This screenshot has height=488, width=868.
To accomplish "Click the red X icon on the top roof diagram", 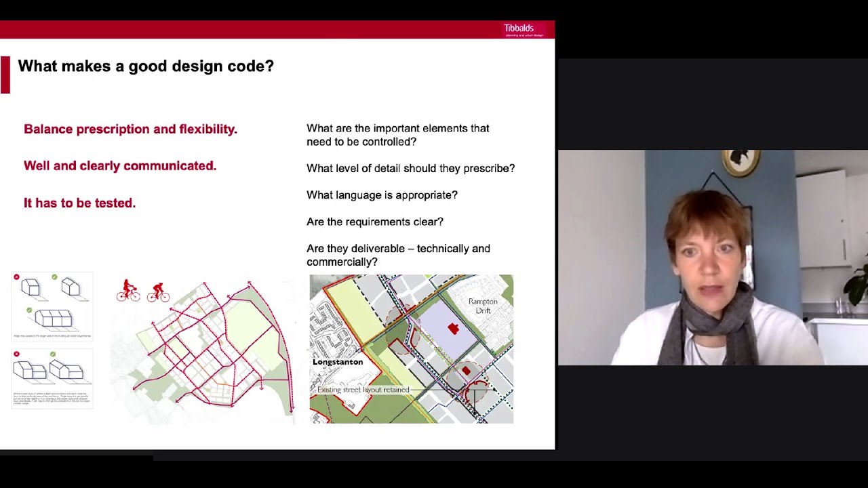I will [x=16, y=277].
